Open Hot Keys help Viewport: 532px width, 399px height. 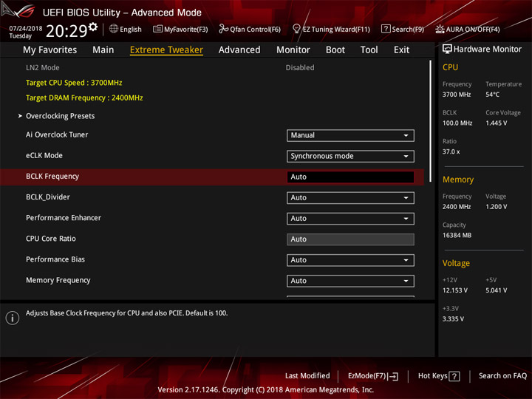pos(439,376)
